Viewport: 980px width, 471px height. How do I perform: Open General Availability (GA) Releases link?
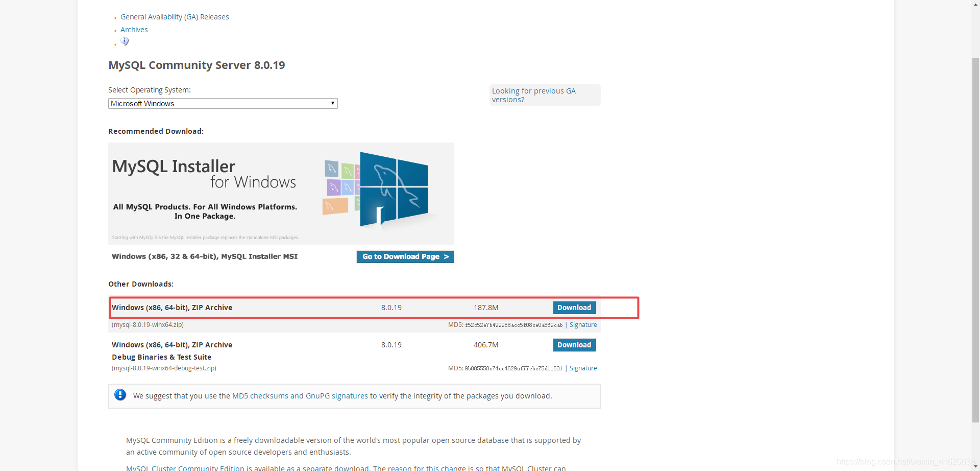[175, 17]
